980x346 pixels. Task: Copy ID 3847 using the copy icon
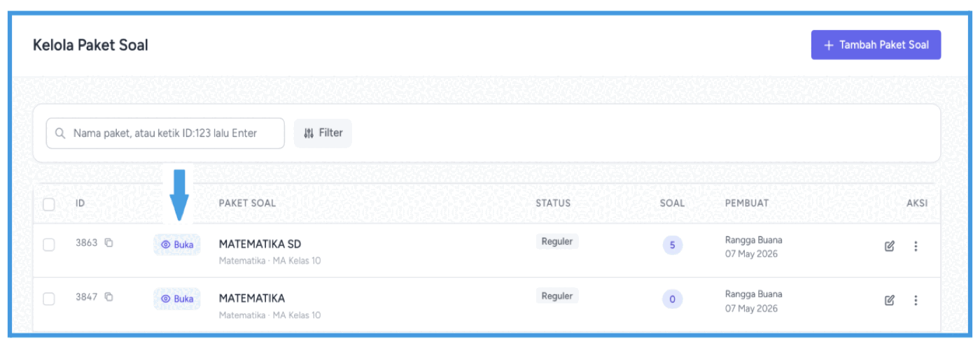pyautogui.click(x=108, y=297)
